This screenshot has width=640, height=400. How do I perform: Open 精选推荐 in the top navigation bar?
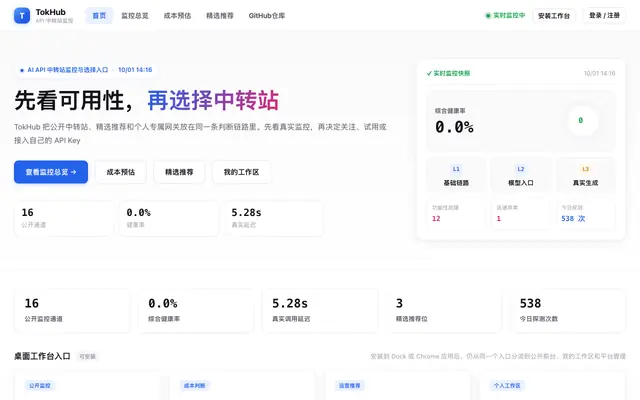(220, 16)
